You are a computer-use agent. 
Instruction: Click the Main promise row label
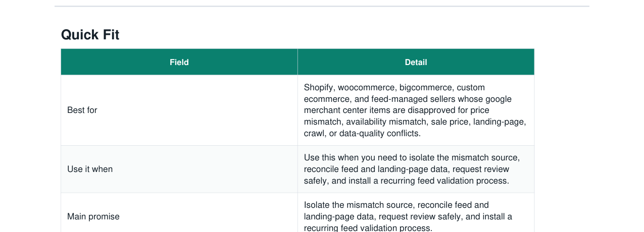click(x=93, y=216)
